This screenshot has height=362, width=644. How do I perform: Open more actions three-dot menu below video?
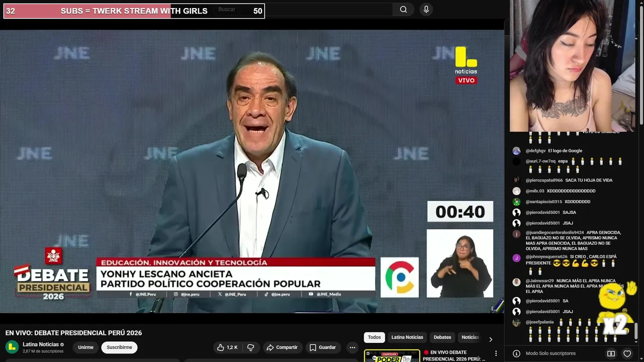tap(352, 347)
